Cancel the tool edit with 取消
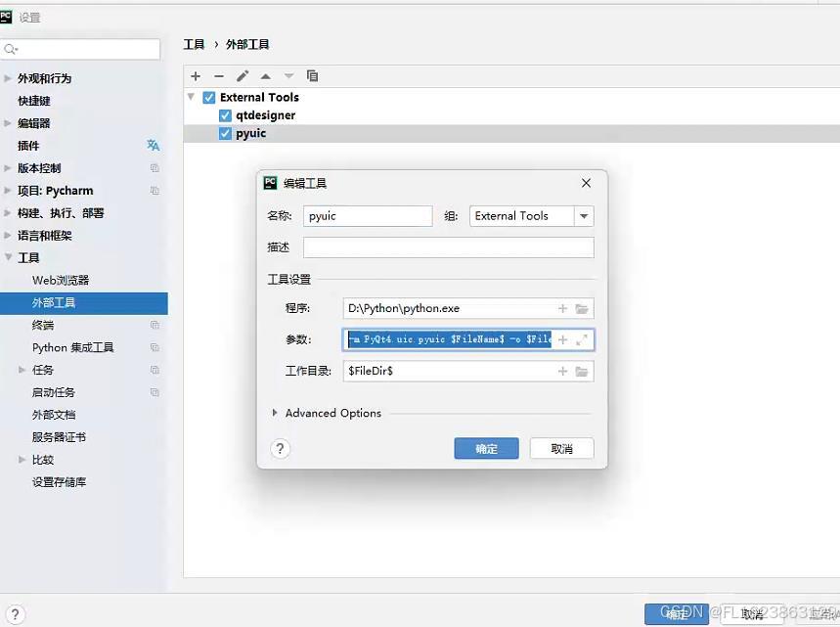The height and width of the screenshot is (627, 840). coord(562,449)
